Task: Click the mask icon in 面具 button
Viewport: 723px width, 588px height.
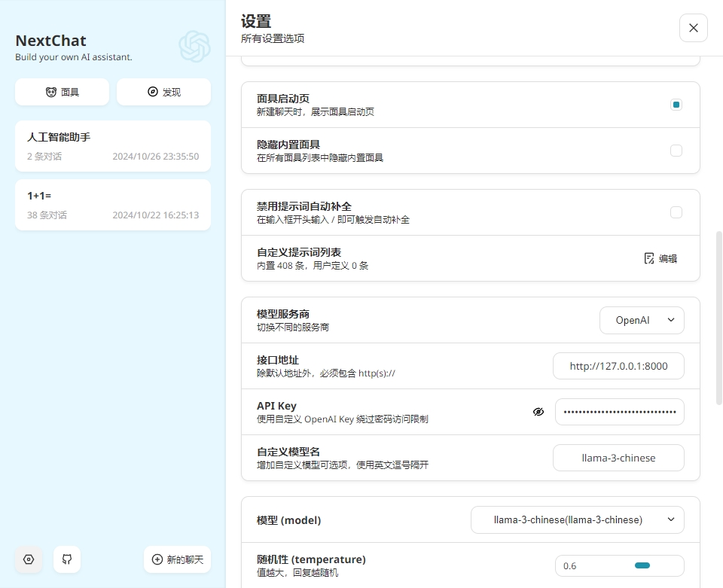Action: (51, 92)
